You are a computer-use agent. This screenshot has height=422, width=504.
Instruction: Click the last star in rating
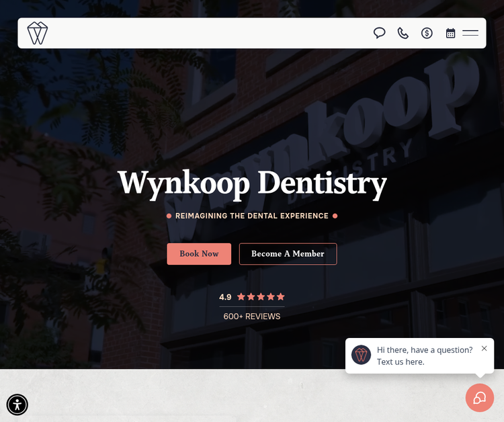(281, 297)
